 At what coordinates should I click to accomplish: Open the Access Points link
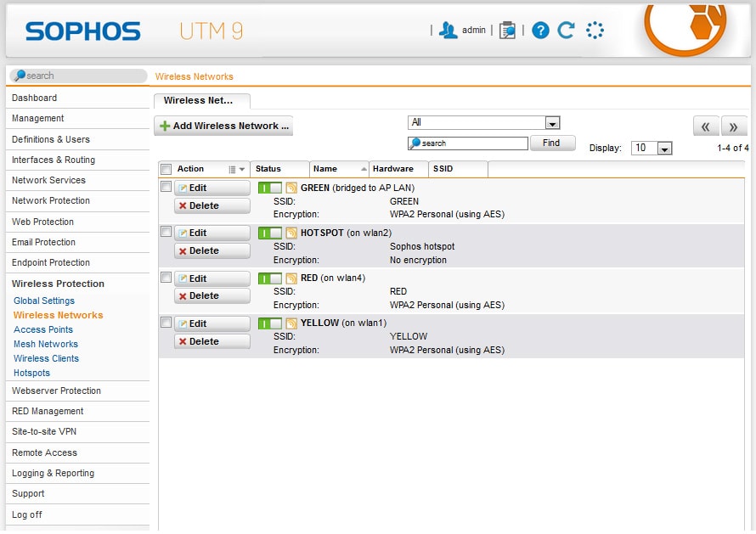[x=43, y=329]
